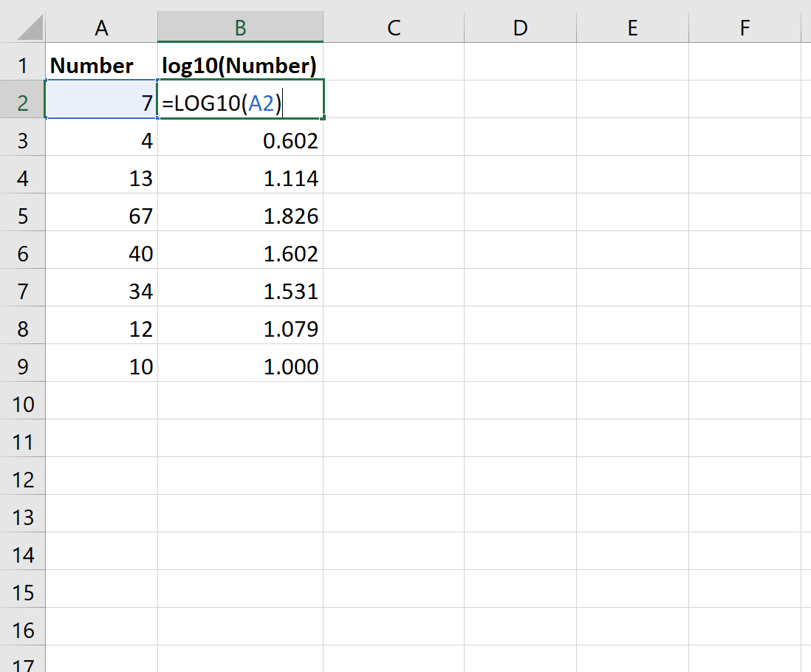Viewport: 811px width, 672px height.
Task: Click the cell showing 1.000
Action: click(242, 366)
